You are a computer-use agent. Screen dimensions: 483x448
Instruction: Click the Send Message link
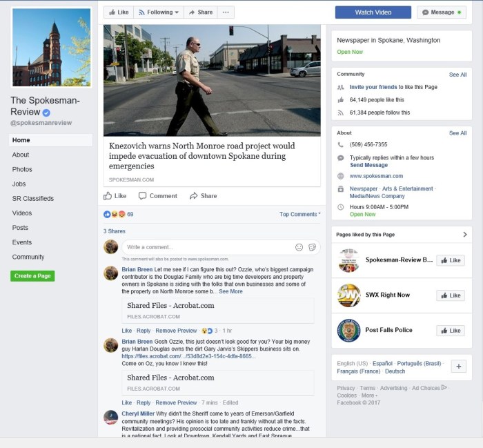click(368, 165)
